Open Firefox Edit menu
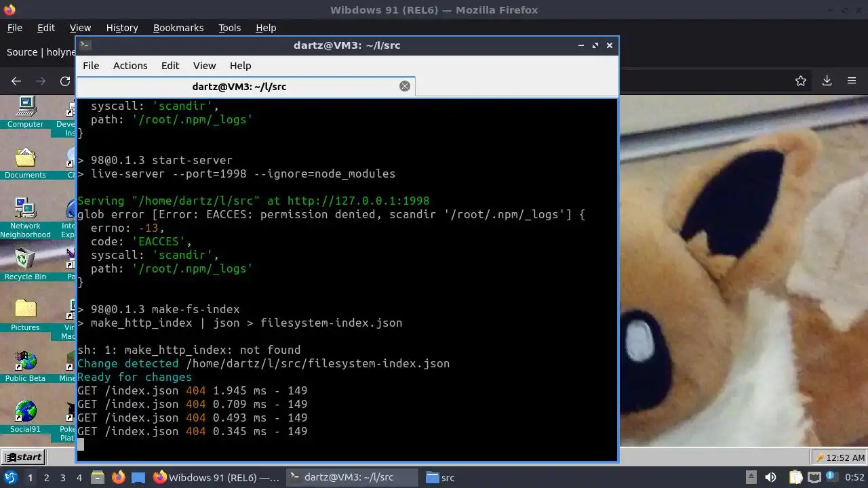This screenshot has height=488, width=868. [x=46, y=28]
